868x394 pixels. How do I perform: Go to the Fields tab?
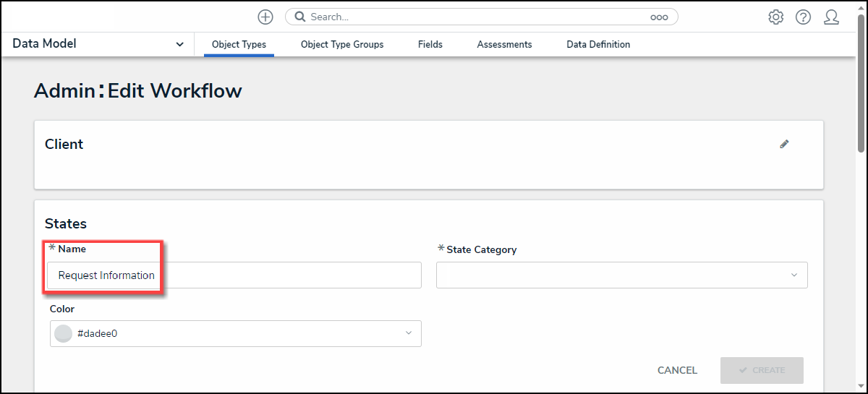point(430,44)
